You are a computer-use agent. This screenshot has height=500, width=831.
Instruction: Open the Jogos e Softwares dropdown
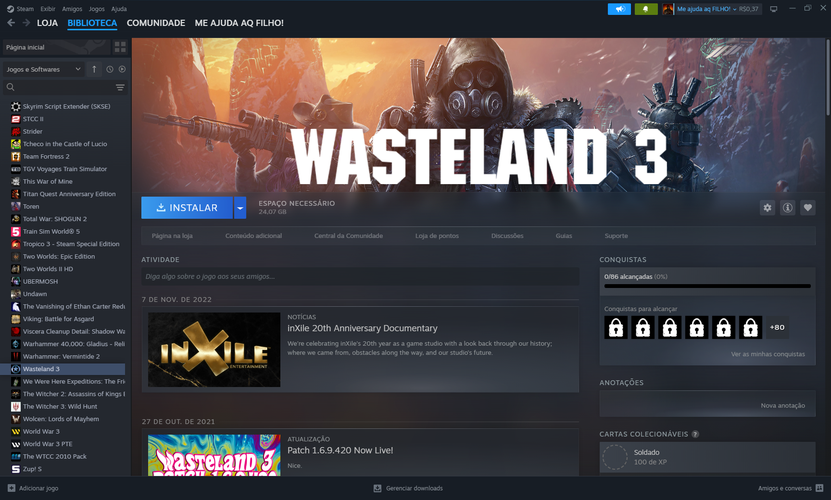[x=43, y=69]
